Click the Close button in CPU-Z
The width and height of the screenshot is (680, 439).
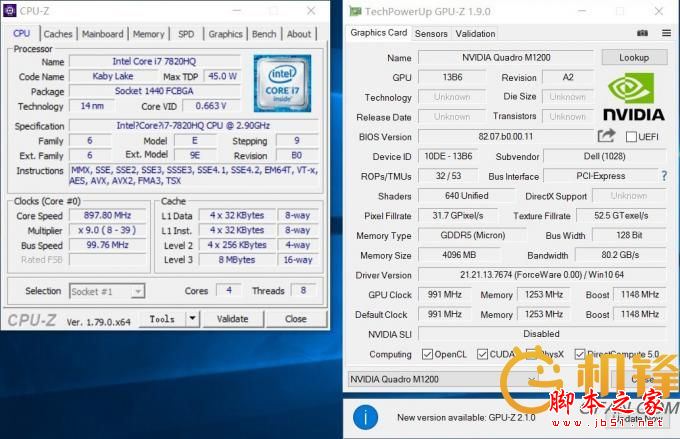[296, 319]
